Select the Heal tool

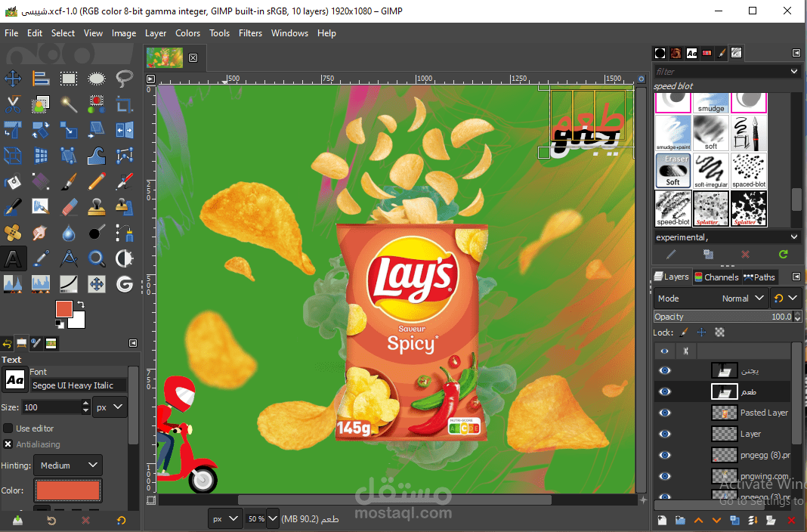(13, 233)
